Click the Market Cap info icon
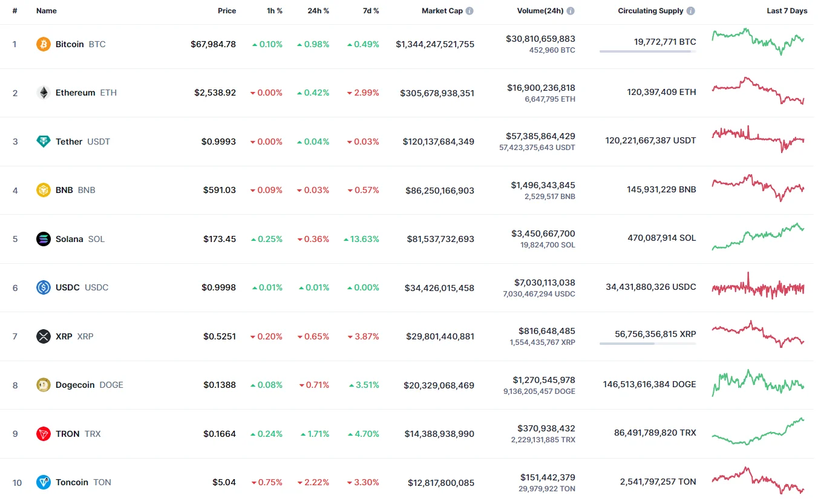 (470, 11)
